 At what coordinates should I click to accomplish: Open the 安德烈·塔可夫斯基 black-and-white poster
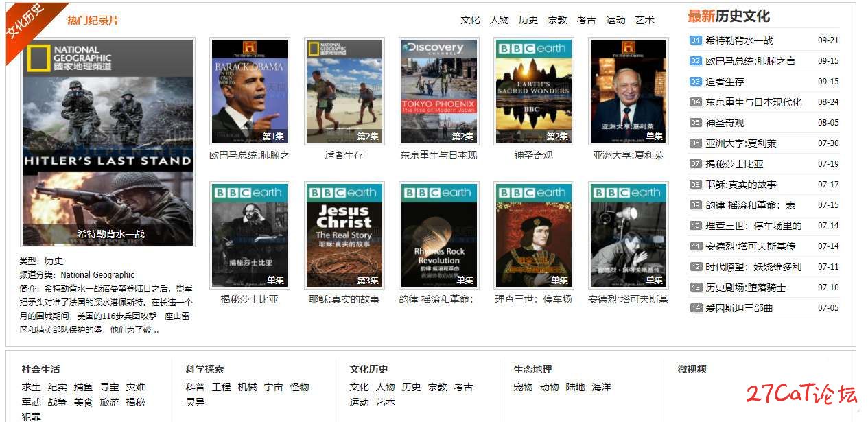pyautogui.click(x=628, y=235)
